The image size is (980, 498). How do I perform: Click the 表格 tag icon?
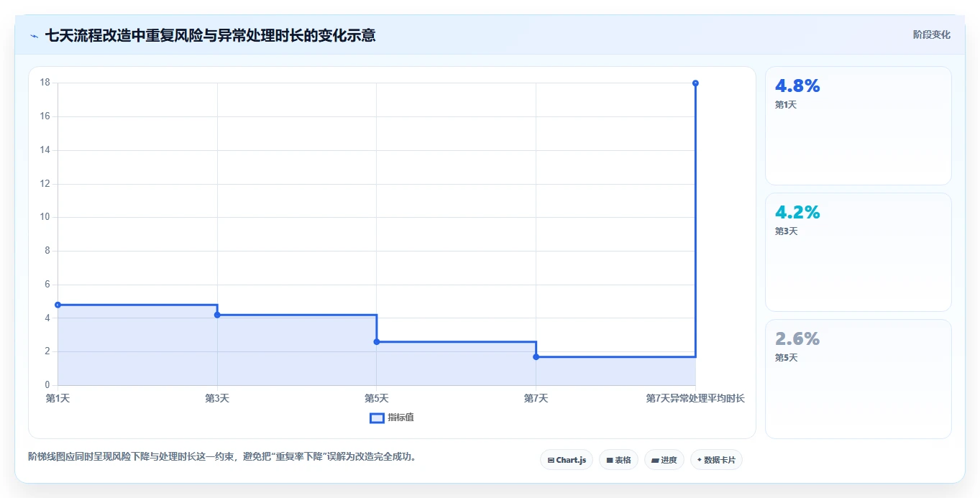(610, 460)
